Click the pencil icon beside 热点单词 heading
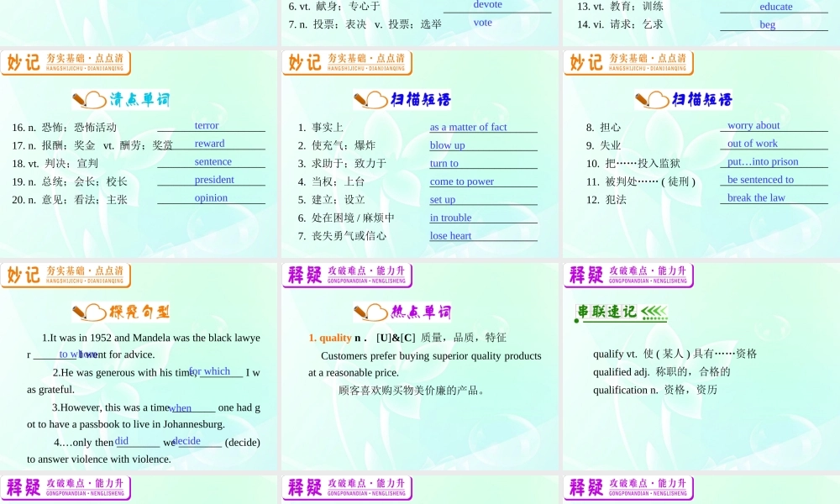This screenshot has height=504, width=840. [x=370, y=312]
